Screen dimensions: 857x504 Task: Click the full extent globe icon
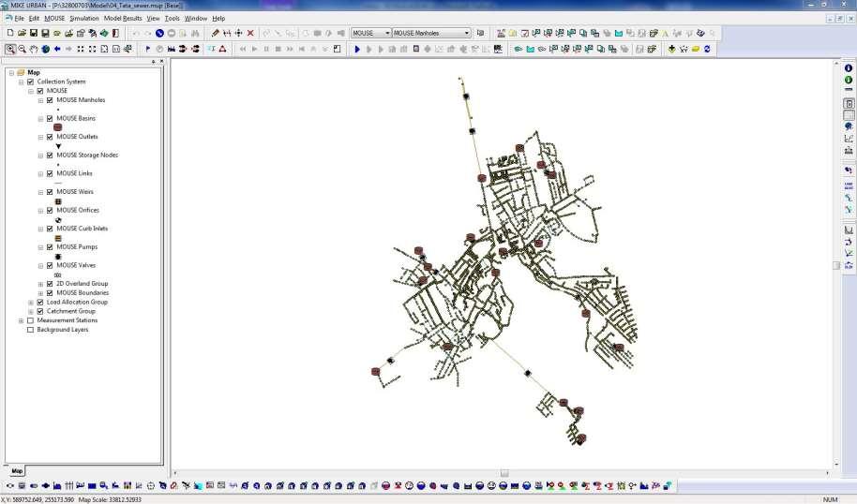(x=45, y=49)
